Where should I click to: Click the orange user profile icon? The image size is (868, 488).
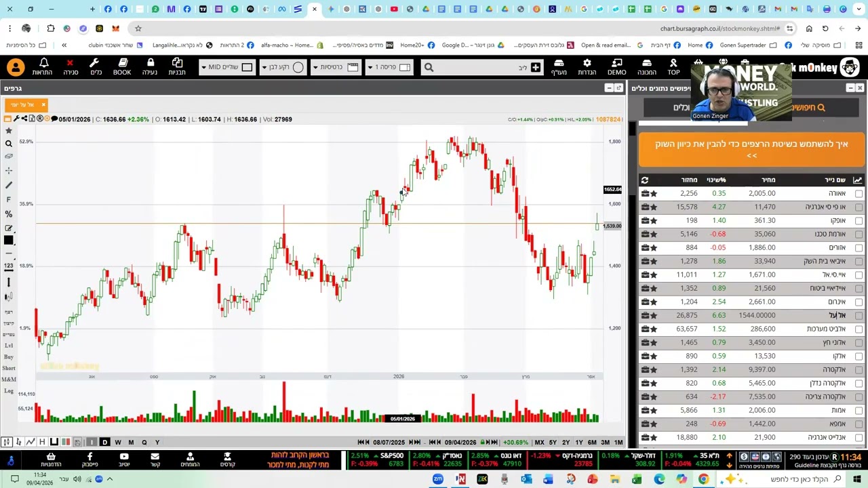[x=16, y=67]
